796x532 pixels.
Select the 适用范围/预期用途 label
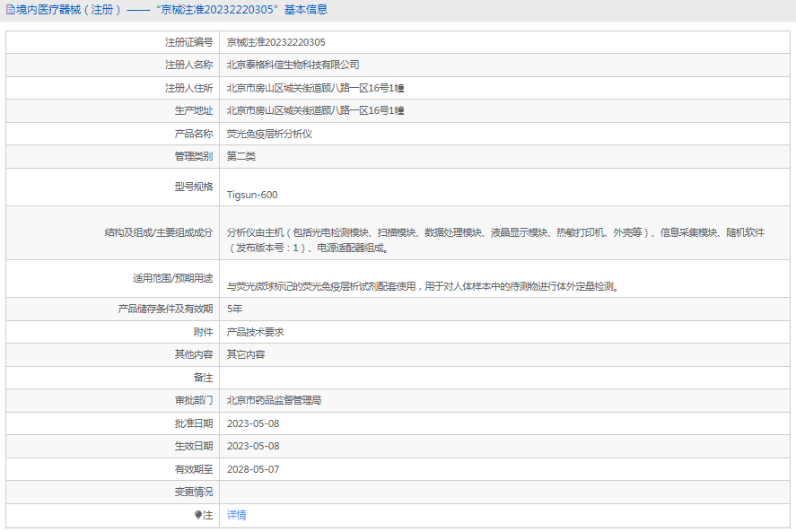click(x=173, y=278)
